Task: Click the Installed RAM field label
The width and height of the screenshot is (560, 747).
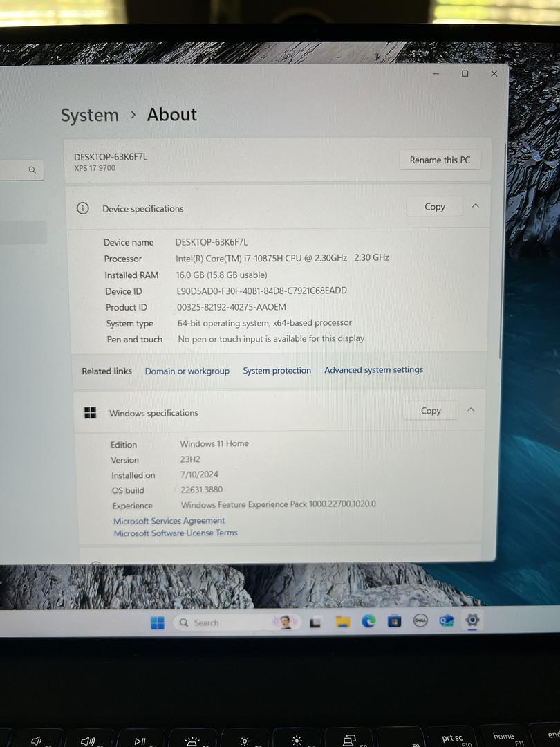Action: 131,275
